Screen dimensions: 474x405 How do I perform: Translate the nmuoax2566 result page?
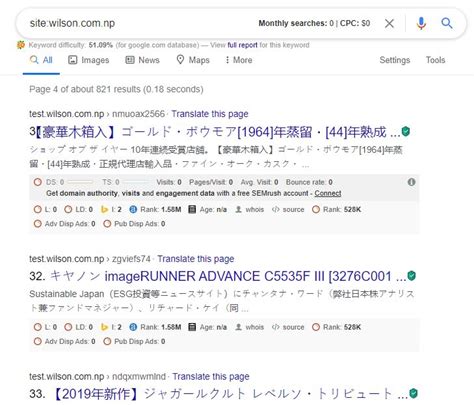[210, 114]
